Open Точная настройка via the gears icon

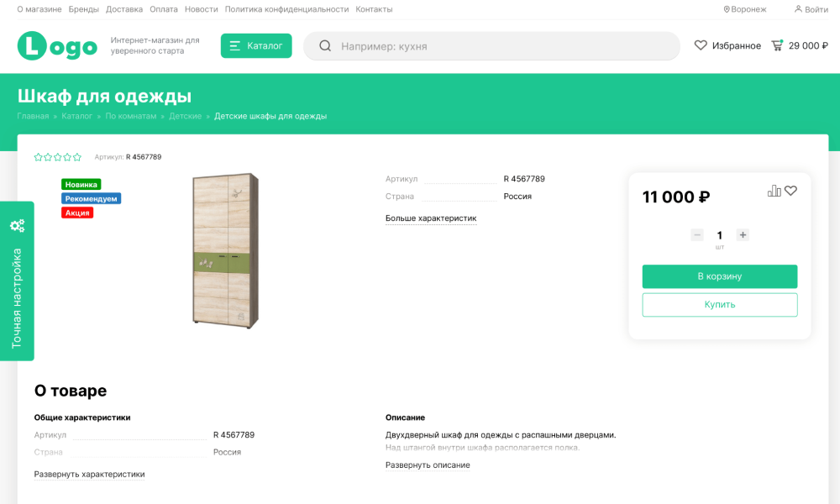18,225
